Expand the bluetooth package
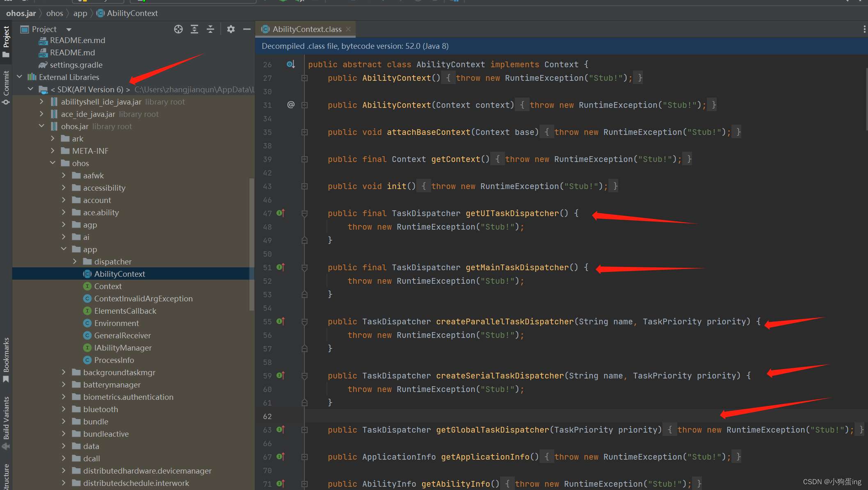The width and height of the screenshot is (868, 490). click(x=64, y=409)
